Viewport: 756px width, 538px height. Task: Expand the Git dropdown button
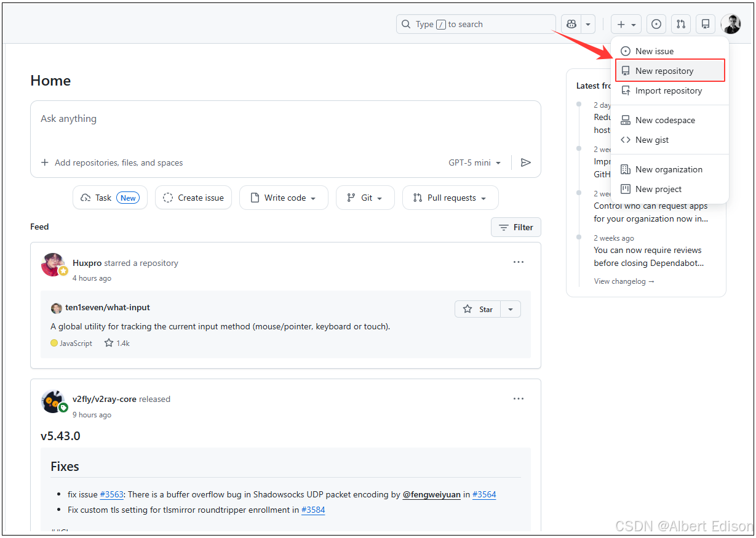pyautogui.click(x=365, y=198)
